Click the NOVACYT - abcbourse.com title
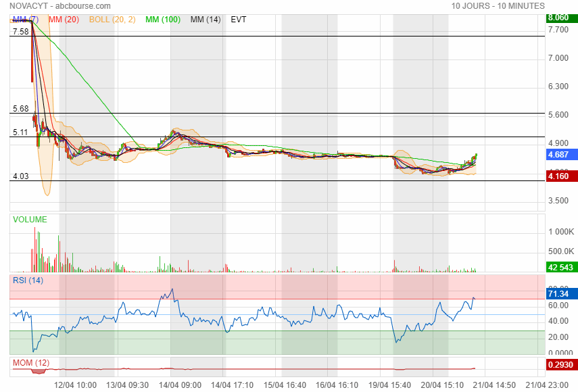The image size is (578, 392). (60, 6)
